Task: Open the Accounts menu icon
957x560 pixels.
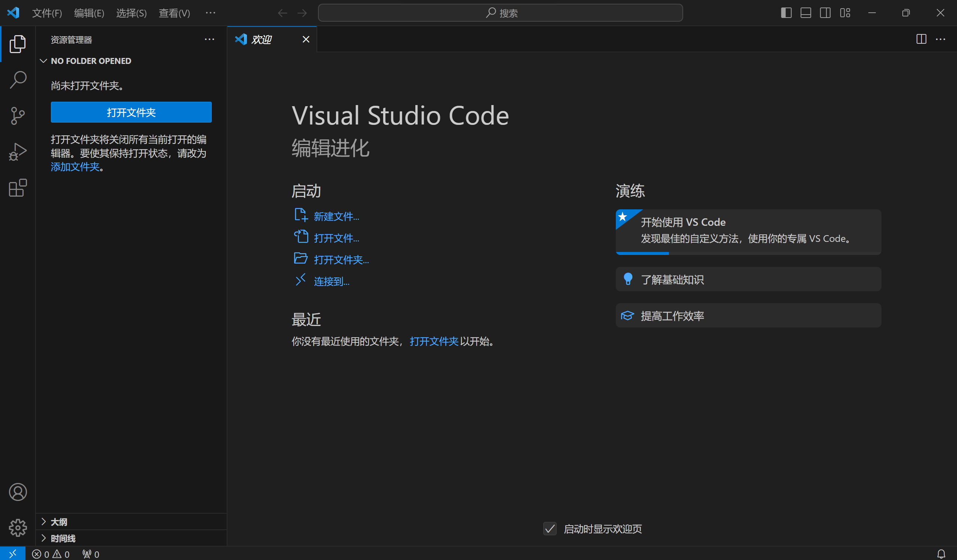Action: point(18,492)
